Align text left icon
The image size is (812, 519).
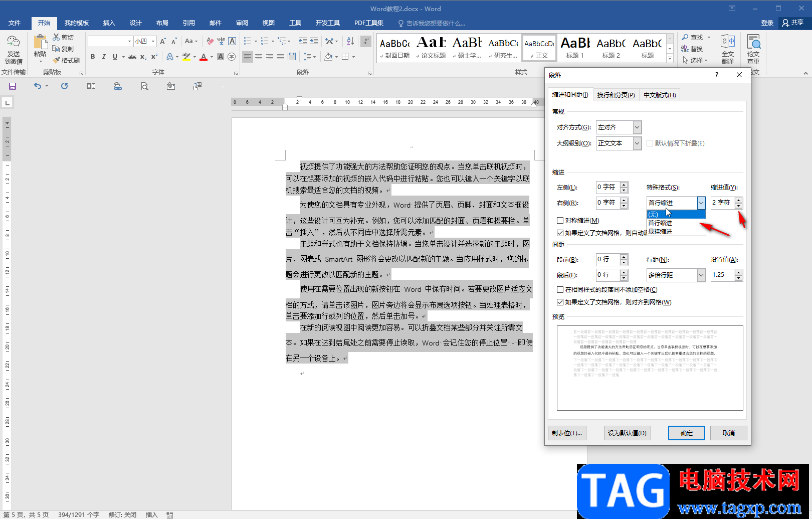(x=248, y=57)
